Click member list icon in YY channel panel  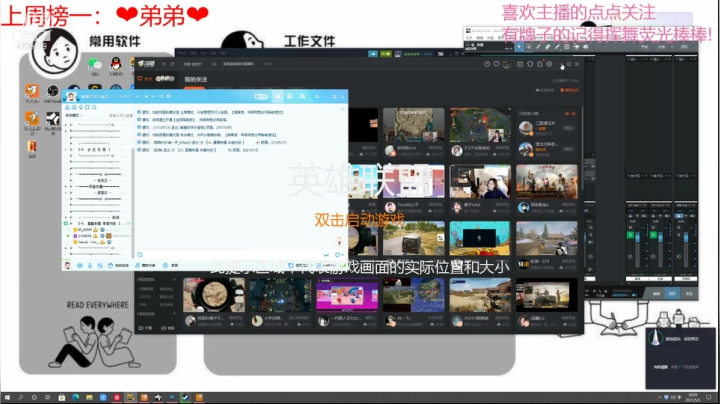pos(67,107)
